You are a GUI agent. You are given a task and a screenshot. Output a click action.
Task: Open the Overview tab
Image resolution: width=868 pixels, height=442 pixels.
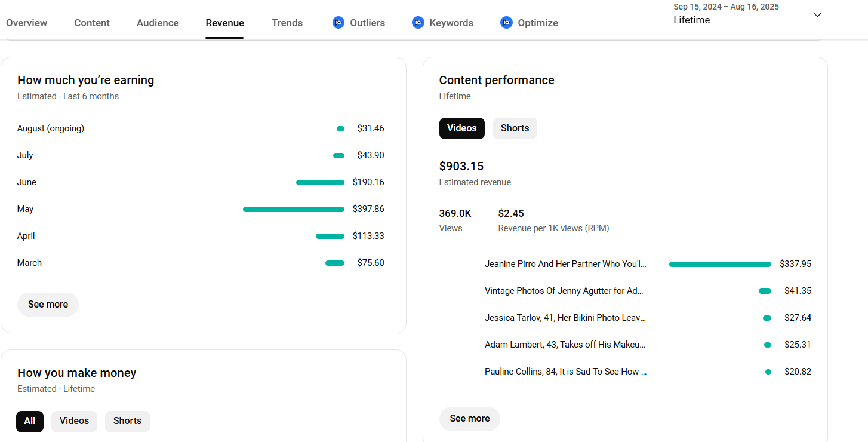click(x=27, y=23)
